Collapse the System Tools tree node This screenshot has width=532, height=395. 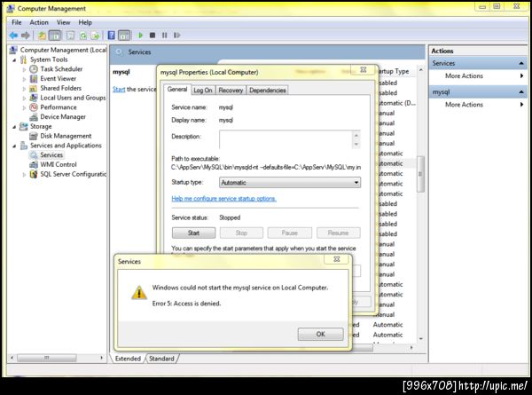[x=14, y=59]
